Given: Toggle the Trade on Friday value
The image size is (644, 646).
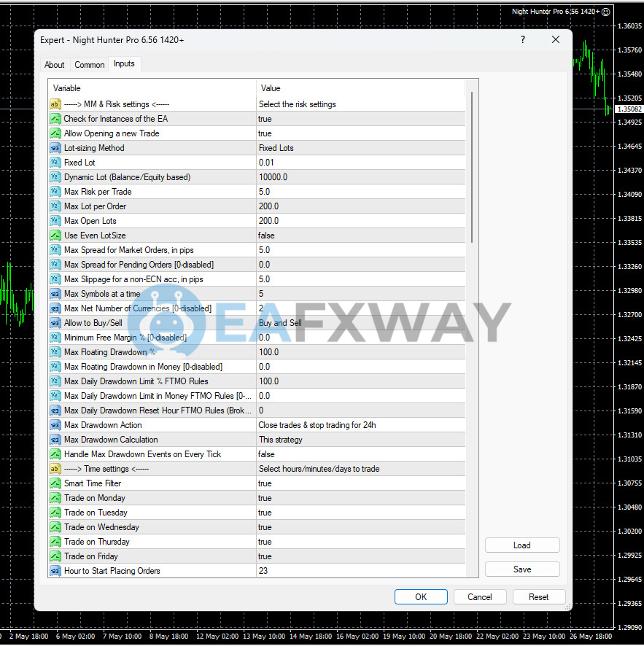Looking at the screenshot, I should click(x=360, y=556).
